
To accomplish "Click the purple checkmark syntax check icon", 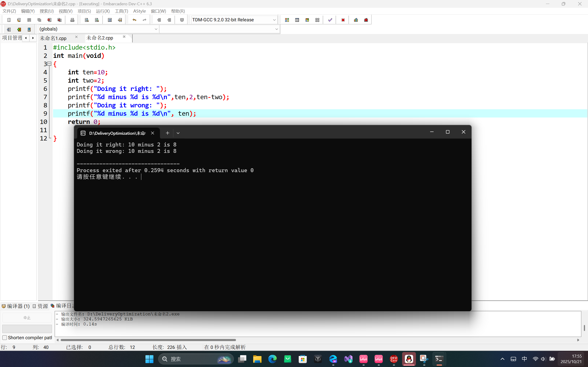I will click(x=330, y=20).
